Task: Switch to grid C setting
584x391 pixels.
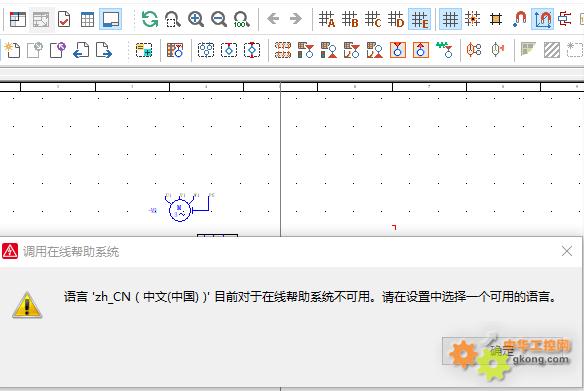Action: coord(373,19)
